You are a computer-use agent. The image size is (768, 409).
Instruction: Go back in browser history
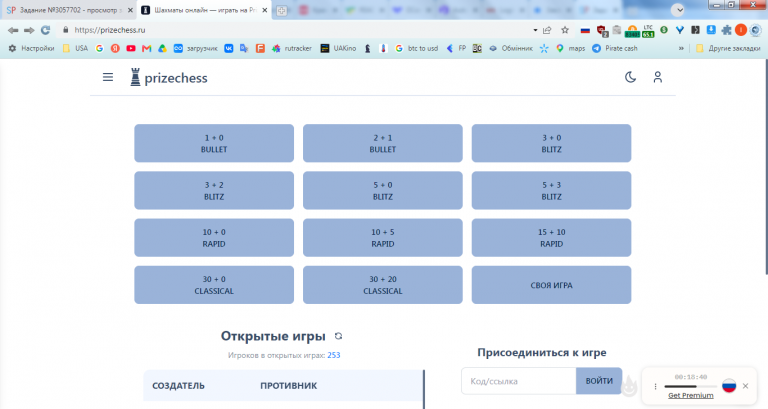[13, 30]
